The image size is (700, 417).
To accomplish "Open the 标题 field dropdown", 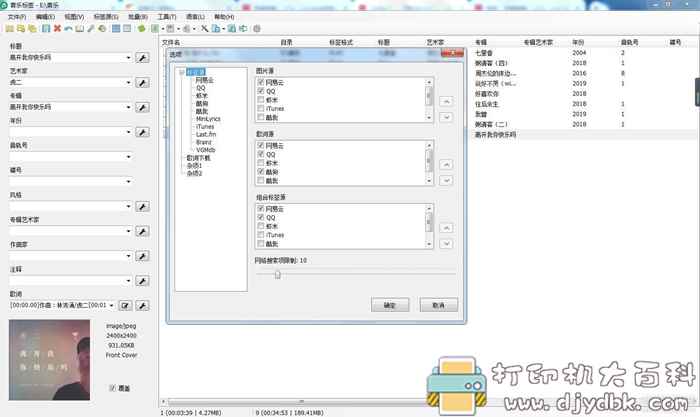I will pos(128,58).
